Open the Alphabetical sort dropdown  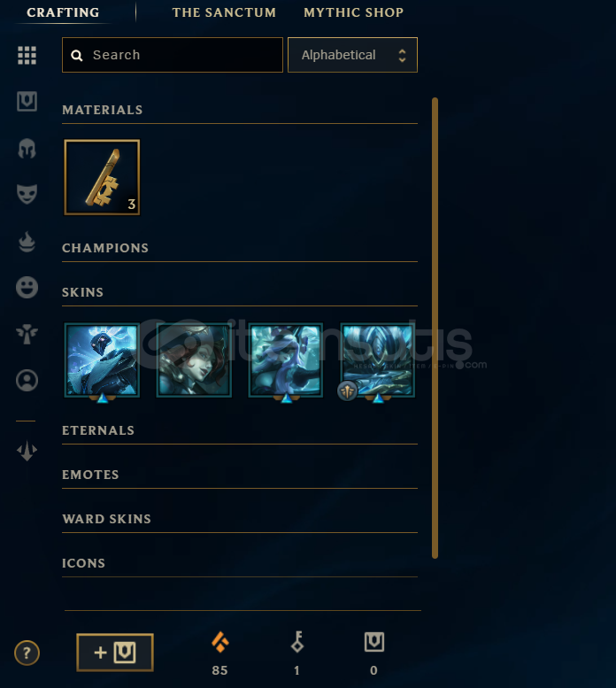(x=352, y=55)
